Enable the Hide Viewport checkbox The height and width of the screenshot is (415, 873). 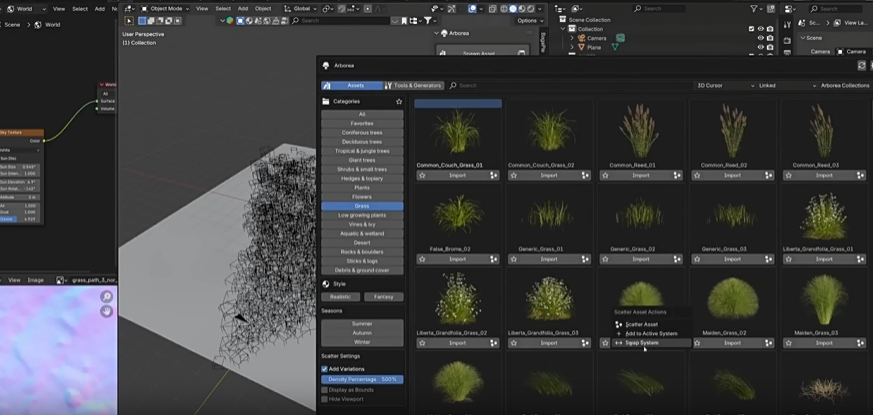tap(324, 399)
